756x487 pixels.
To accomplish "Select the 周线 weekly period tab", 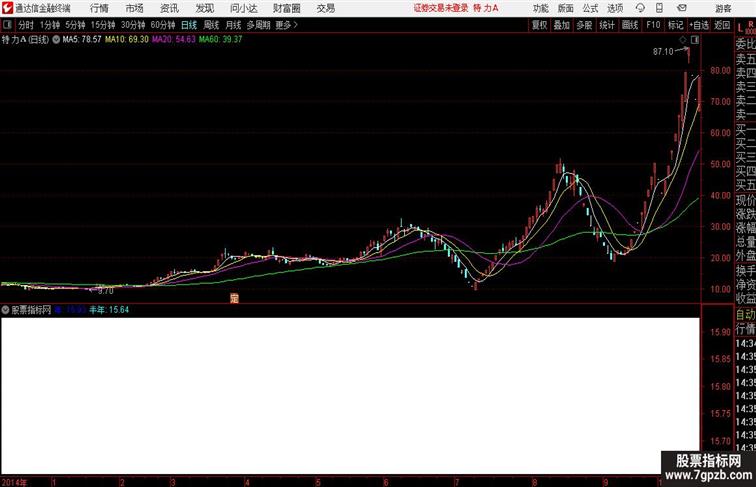I will pos(211,25).
